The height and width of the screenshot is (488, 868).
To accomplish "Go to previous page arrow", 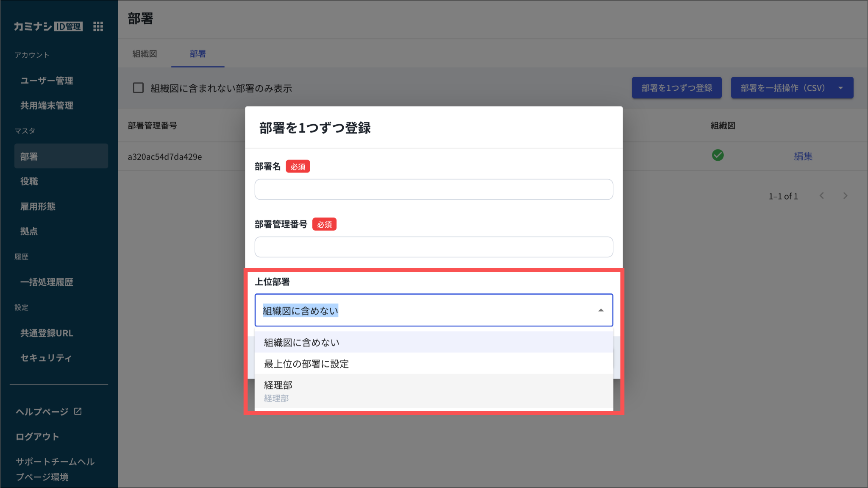I will click(822, 196).
